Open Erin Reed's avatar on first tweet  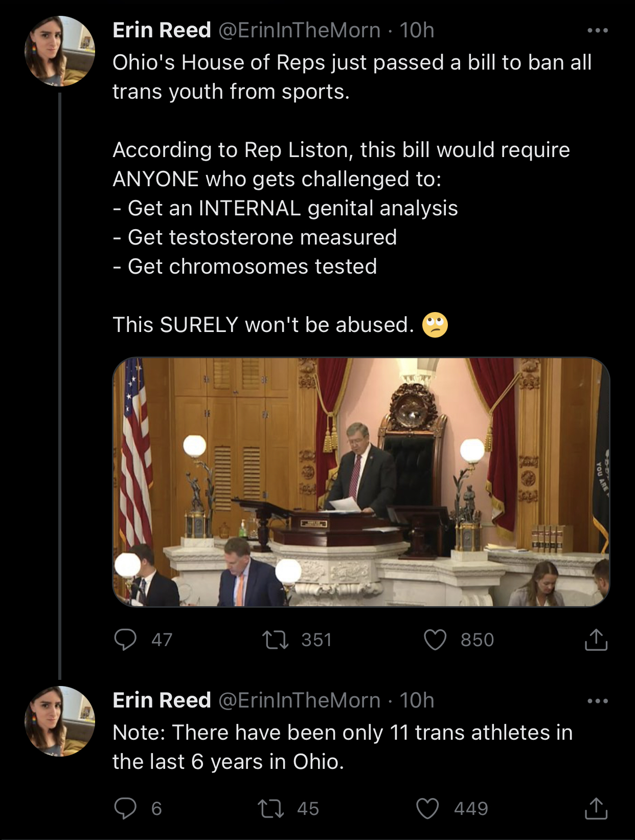coord(60,51)
